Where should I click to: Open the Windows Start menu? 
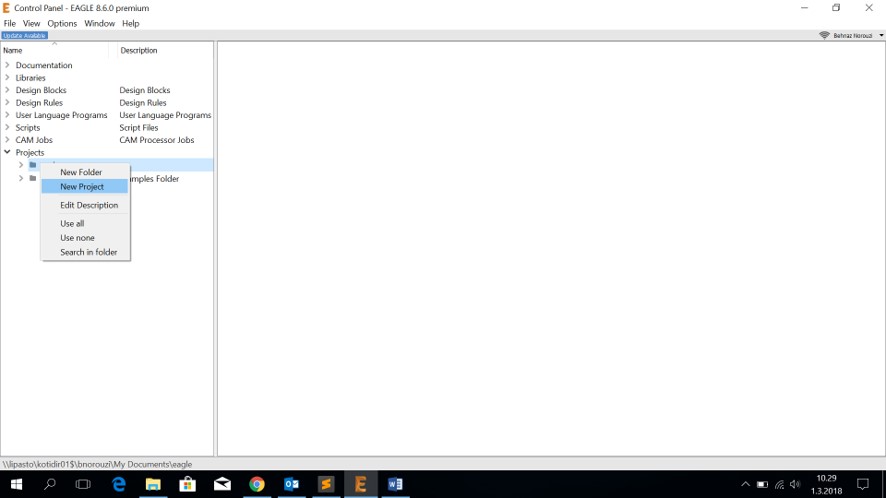coord(16,484)
